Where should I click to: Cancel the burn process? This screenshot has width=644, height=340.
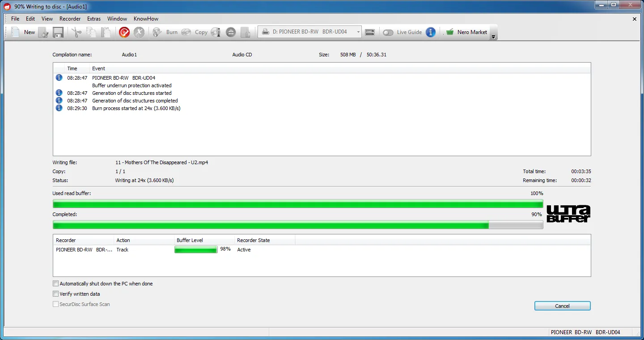[x=562, y=306]
